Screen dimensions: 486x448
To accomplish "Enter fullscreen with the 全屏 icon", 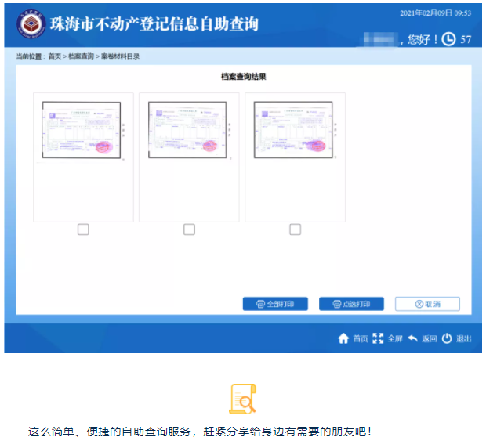I will point(379,338).
